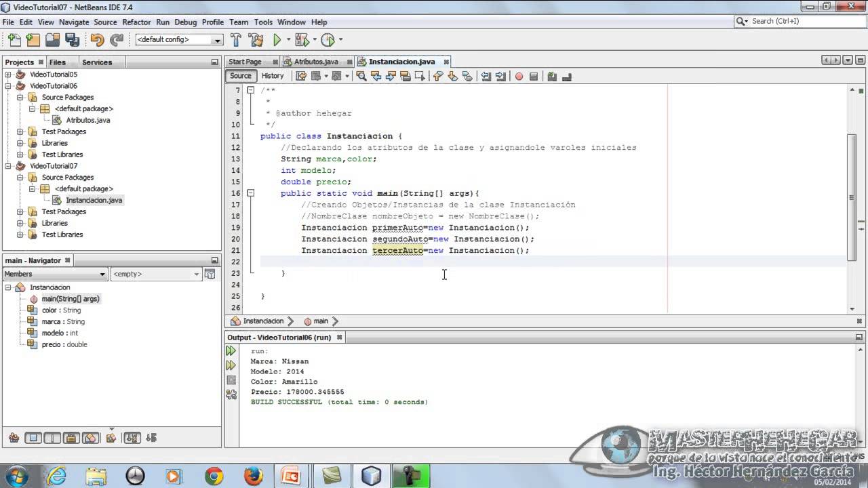Click the Open Project toolbar icon
The image size is (868, 488).
tap(52, 40)
